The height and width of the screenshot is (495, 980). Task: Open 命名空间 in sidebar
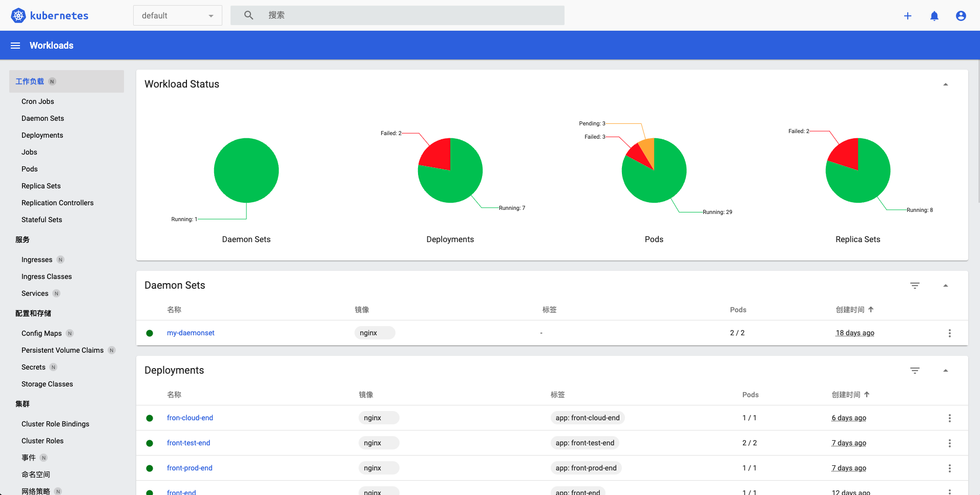coord(36,475)
